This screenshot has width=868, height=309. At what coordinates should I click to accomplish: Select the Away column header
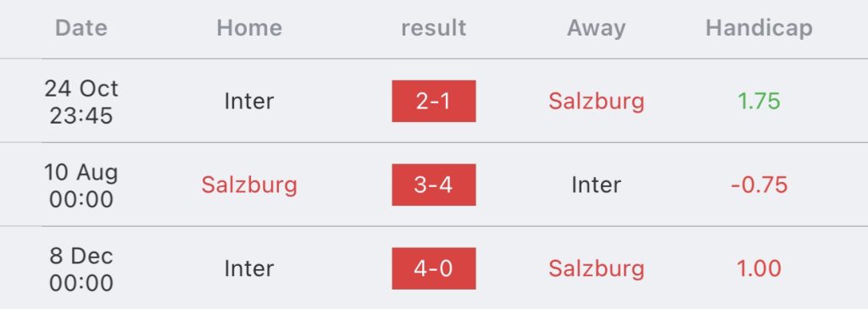click(596, 28)
